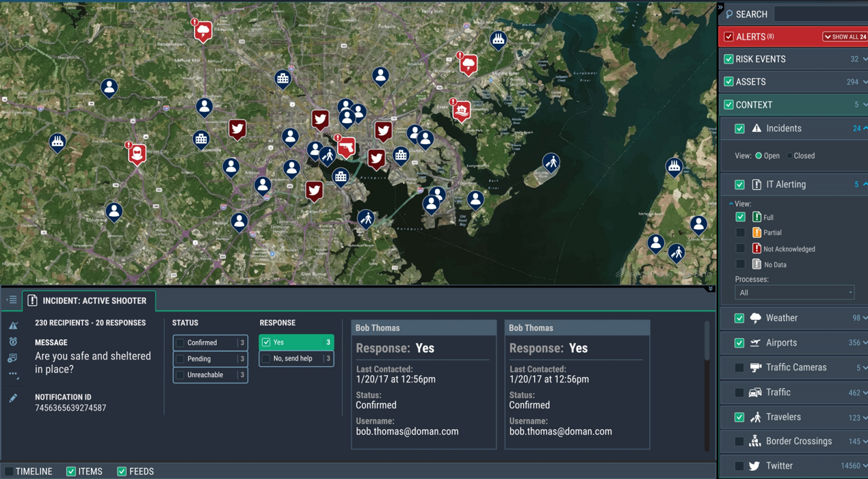
Task: Click the three-dots more options icon
Action: click(13, 374)
